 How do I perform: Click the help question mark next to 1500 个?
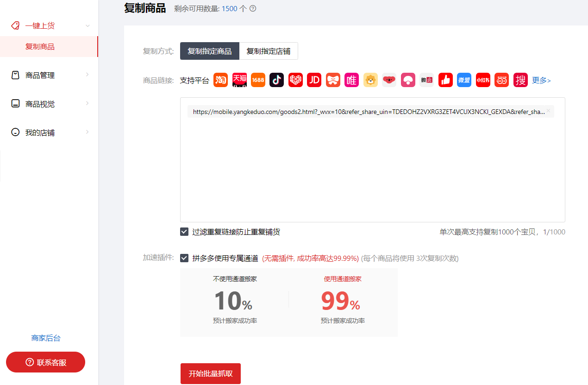click(x=253, y=8)
